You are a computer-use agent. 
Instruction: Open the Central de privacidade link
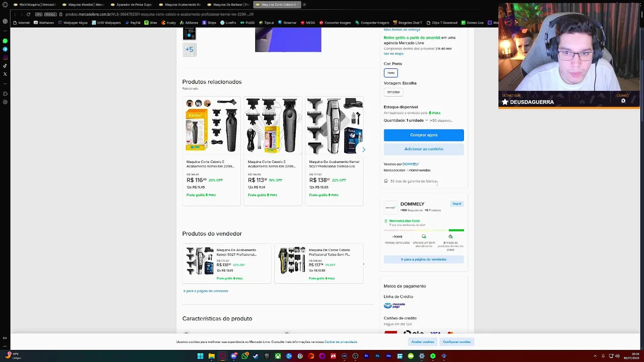(x=341, y=342)
